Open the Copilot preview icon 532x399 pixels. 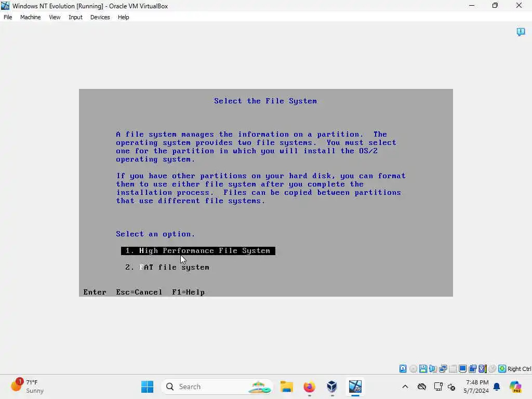[x=515, y=387]
